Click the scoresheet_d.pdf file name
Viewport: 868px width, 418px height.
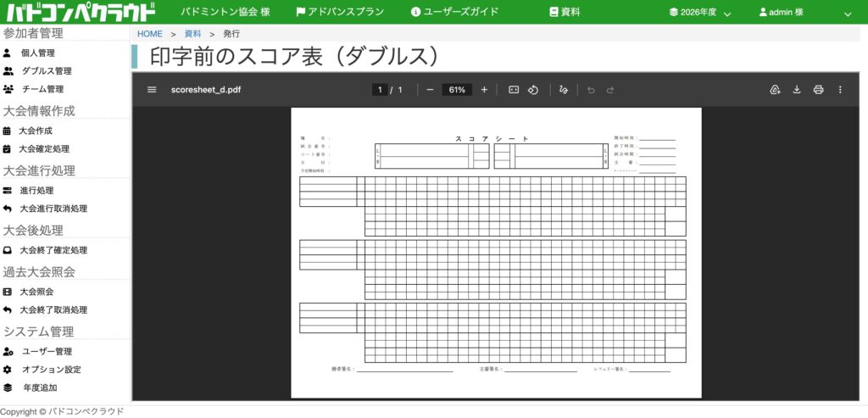click(x=206, y=90)
